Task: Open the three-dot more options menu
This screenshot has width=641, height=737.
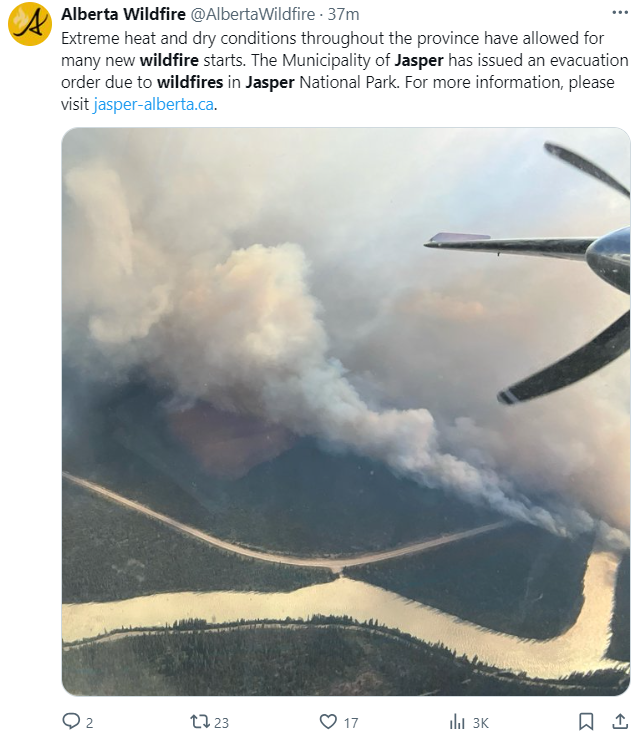Action: click(x=620, y=13)
